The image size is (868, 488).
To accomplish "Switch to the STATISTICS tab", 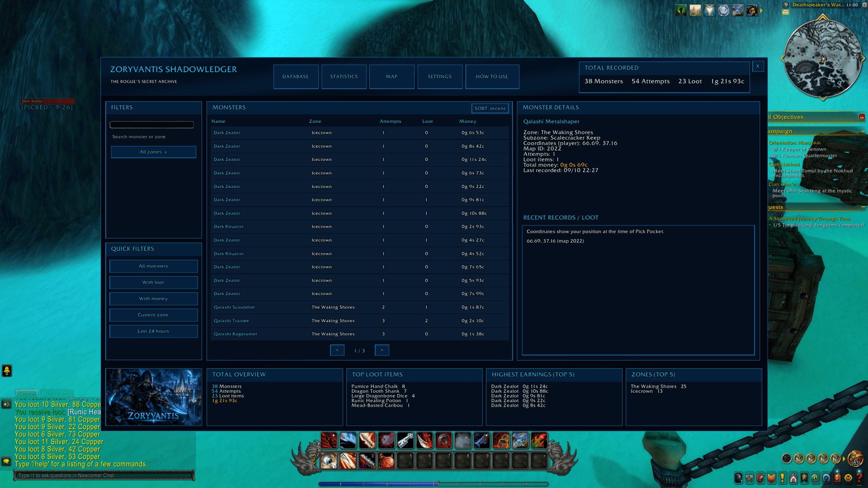I will click(x=344, y=77).
